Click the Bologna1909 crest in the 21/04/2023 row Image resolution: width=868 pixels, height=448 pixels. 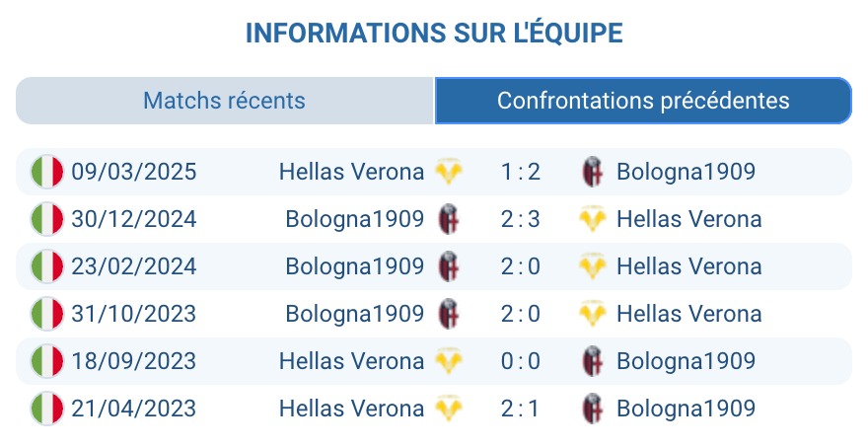(x=592, y=409)
